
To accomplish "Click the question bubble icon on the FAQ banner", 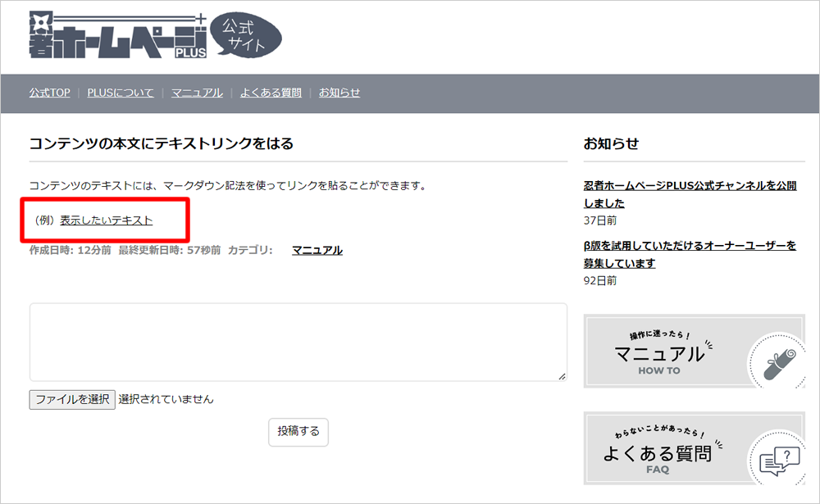I will pyautogui.click(x=777, y=460).
